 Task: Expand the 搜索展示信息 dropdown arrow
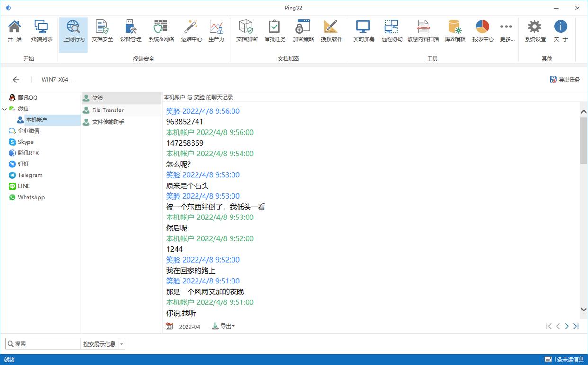coord(122,344)
